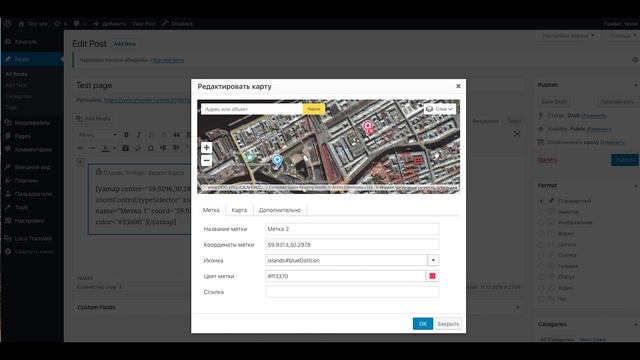640x360 pixels.
Task: Switch to the Карта tab
Action: coord(239,210)
